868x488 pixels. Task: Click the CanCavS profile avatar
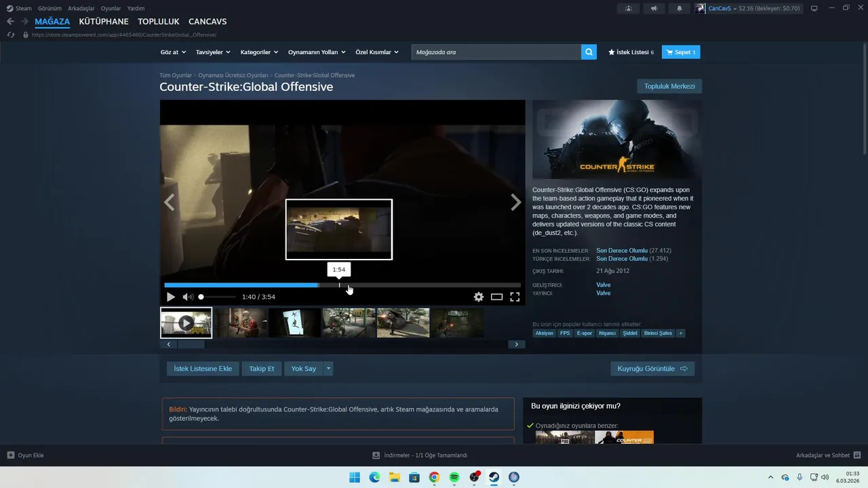click(x=700, y=8)
